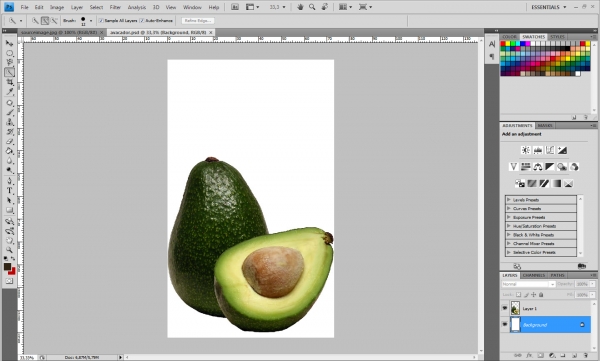Open the Brush picker dropdown

click(x=91, y=21)
